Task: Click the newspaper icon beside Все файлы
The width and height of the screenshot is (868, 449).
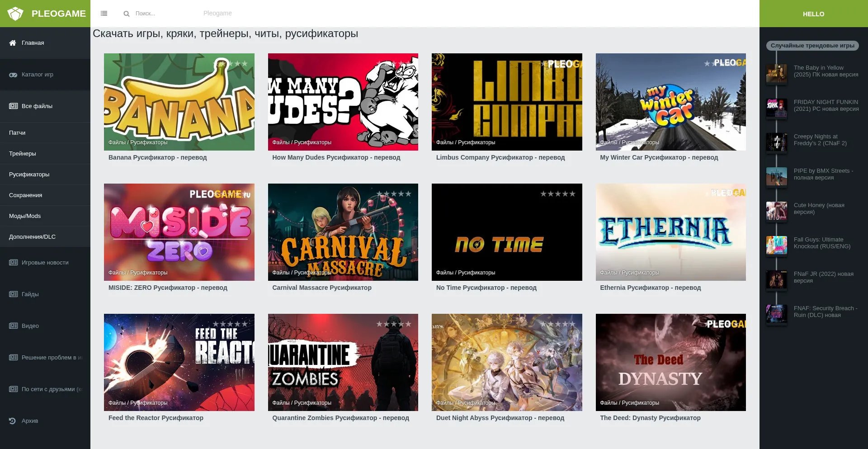Action: click(13, 106)
